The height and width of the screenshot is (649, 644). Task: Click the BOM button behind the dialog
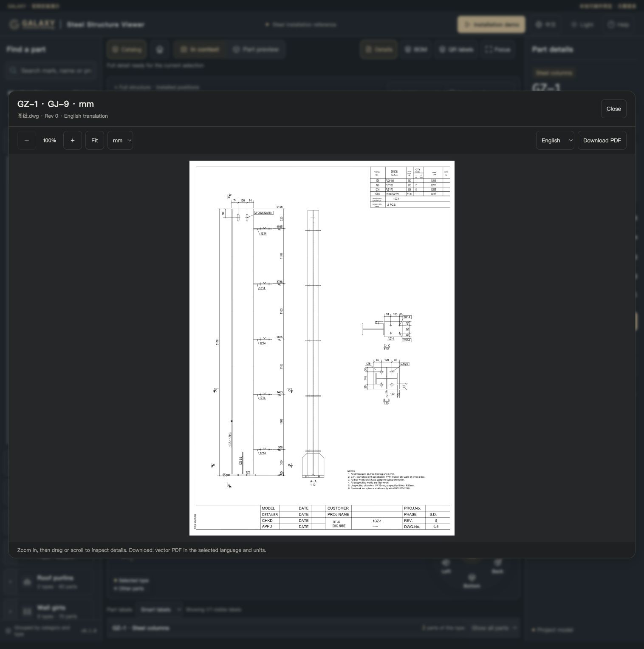coord(416,49)
